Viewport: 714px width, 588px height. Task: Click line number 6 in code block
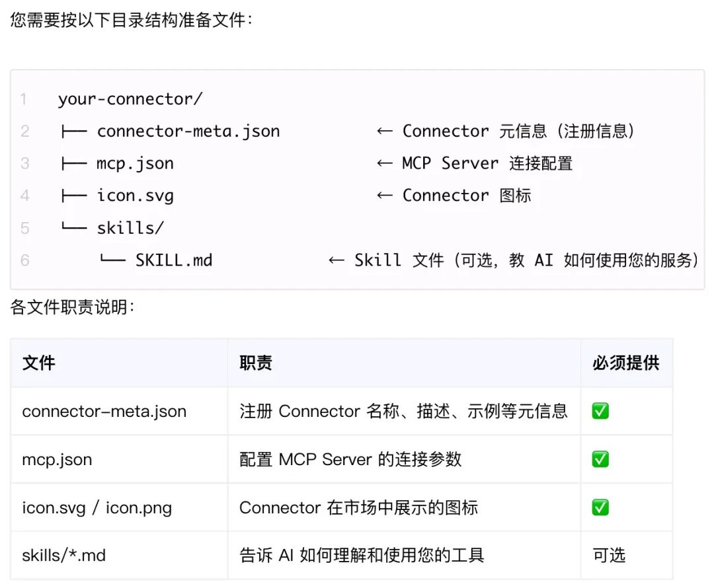pos(25,260)
